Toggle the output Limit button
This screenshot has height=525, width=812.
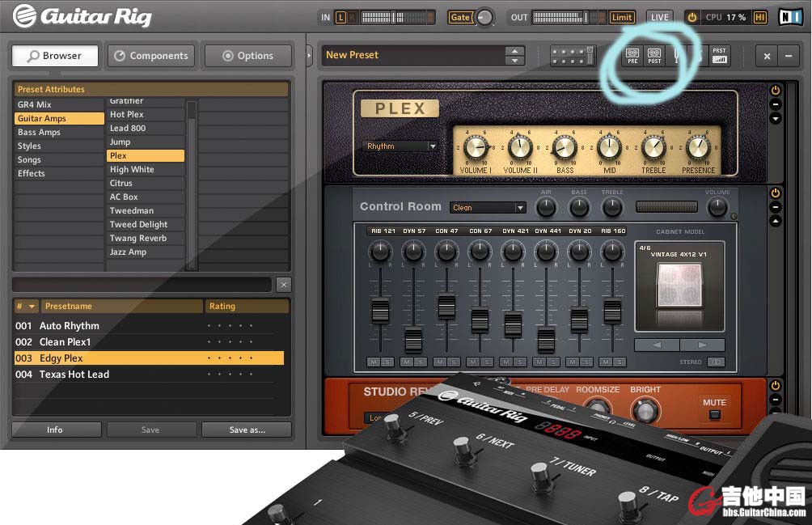[621, 18]
